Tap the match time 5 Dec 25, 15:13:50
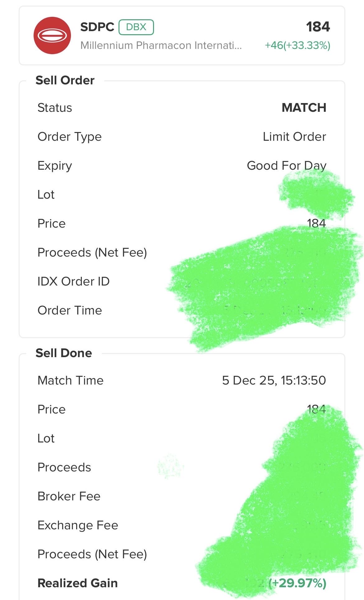Viewport: 364px width, 600px height. [x=274, y=380]
